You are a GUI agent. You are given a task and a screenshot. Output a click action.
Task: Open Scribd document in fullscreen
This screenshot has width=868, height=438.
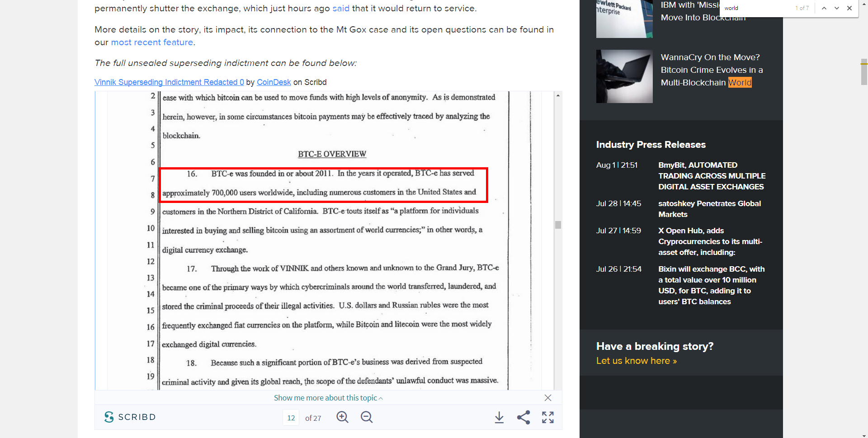pos(548,417)
